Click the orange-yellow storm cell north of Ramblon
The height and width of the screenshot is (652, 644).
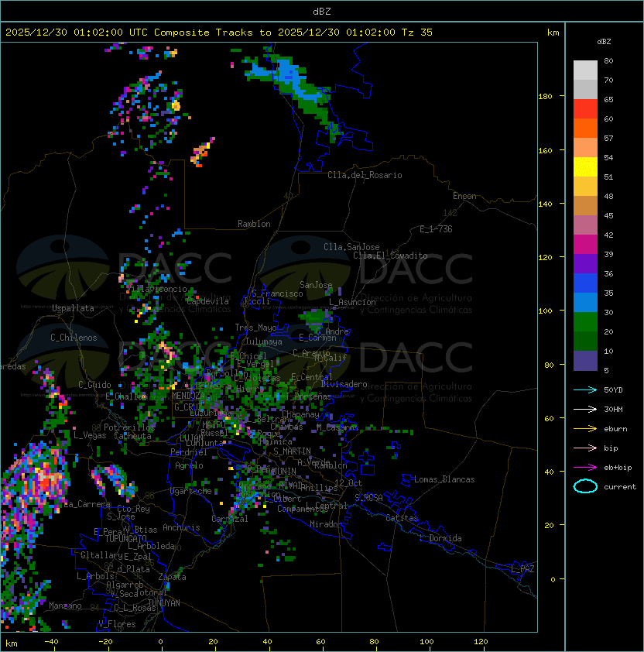203,152
